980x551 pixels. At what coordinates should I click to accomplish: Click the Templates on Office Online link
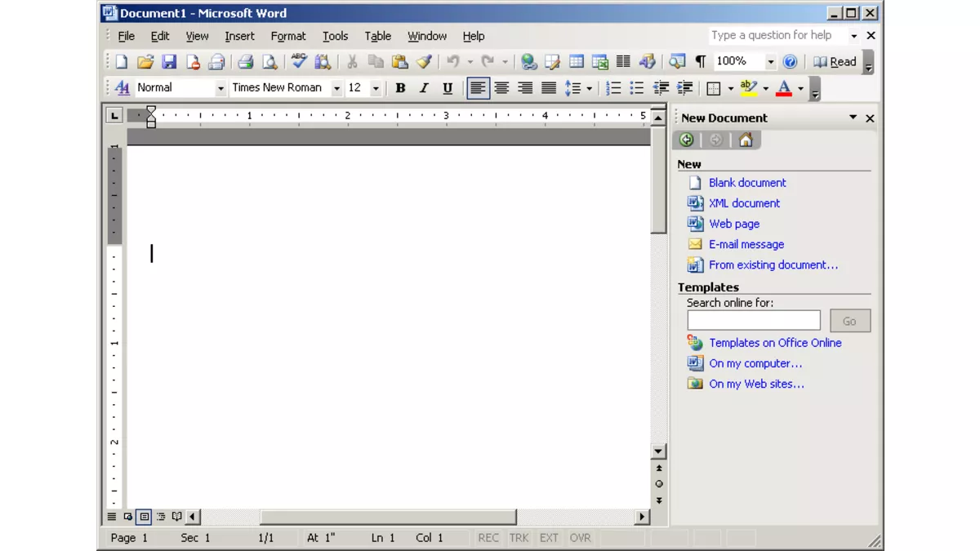(x=774, y=343)
